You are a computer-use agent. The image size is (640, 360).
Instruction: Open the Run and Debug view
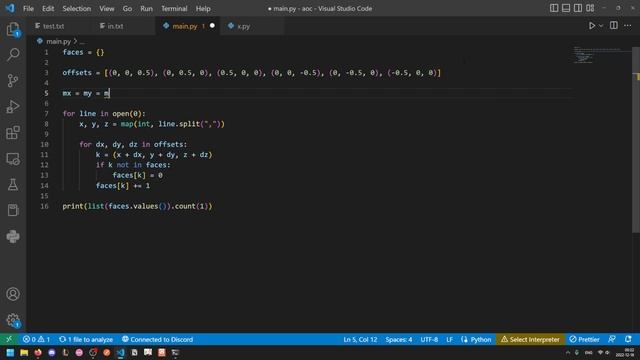[x=13, y=107]
